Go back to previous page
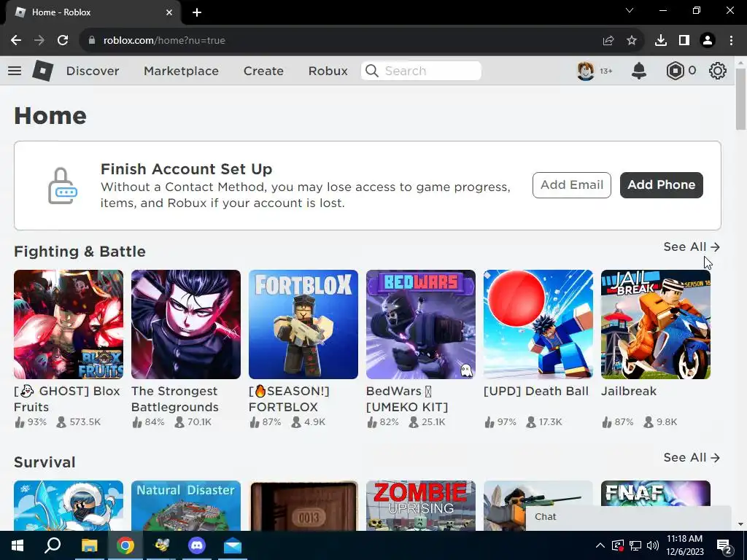 (x=16, y=41)
